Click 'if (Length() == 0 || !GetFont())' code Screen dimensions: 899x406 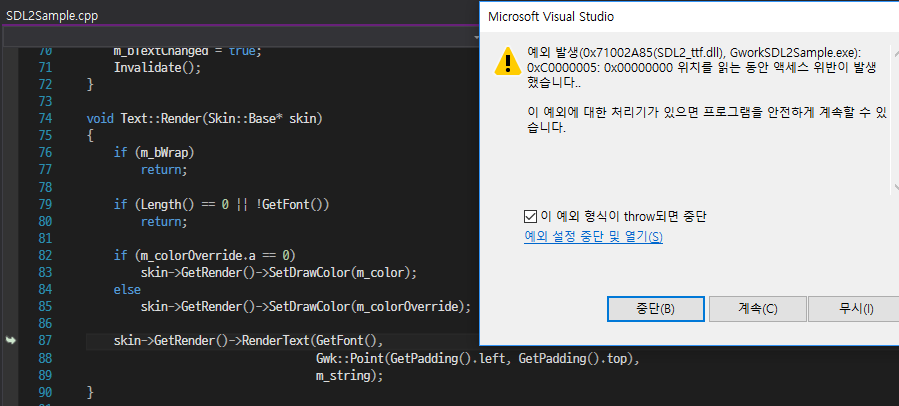221,204
